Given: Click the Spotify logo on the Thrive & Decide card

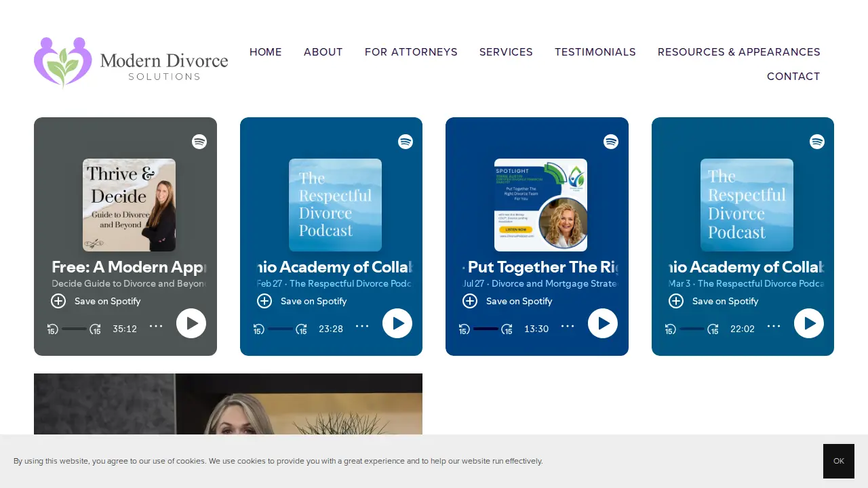Looking at the screenshot, I should (199, 142).
